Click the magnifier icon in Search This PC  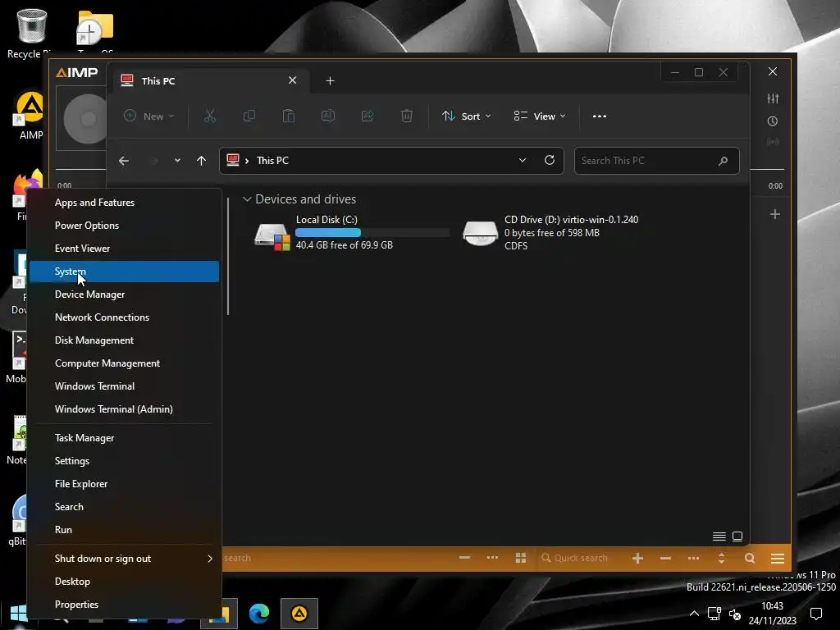coord(723,161)
